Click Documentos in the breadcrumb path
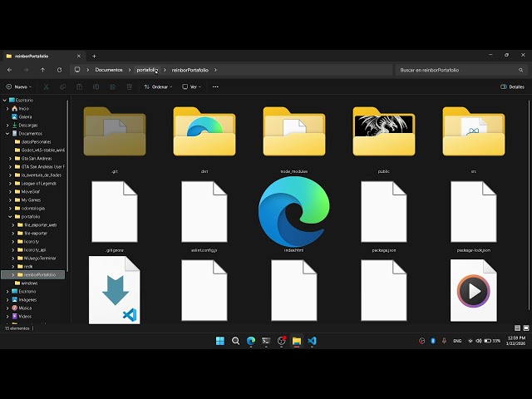Viewport: 532px width, 399px height. tap(109, 70)
